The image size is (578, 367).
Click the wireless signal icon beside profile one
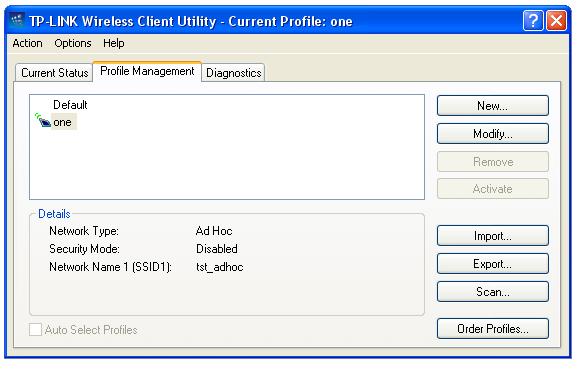(x=43, y=120)
